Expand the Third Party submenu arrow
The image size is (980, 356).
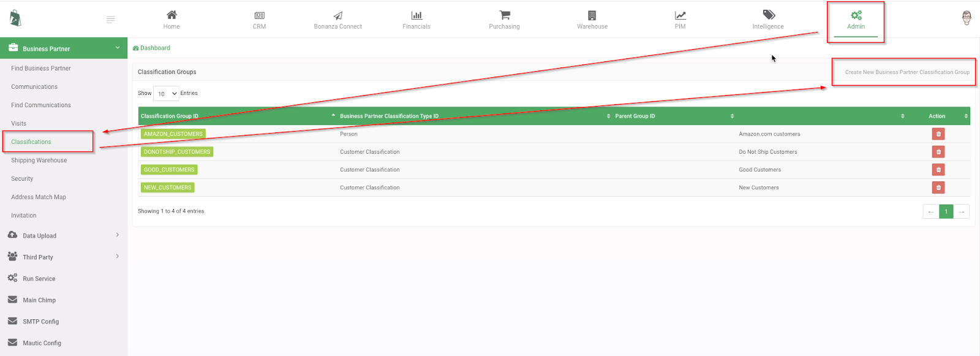coord(118,257)
